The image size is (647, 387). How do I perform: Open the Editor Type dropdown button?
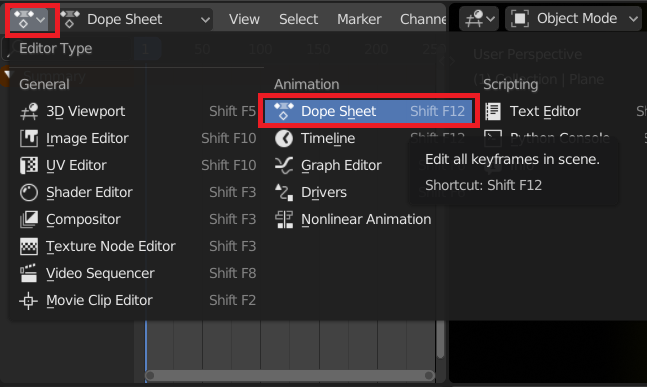click(30, 19)
